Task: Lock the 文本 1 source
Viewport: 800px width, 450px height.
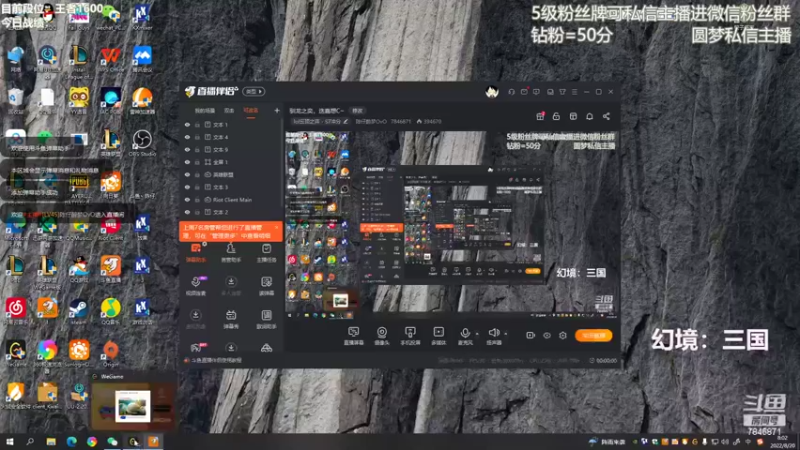Action: click(x=197, y=124)
